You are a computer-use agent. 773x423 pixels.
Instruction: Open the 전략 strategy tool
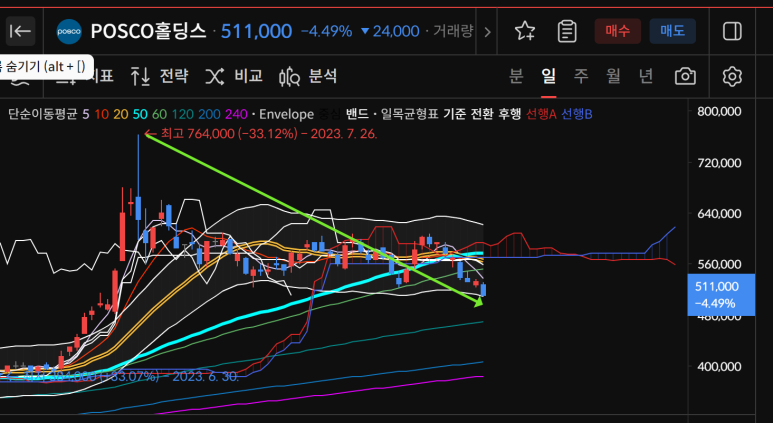coord(159,76)
